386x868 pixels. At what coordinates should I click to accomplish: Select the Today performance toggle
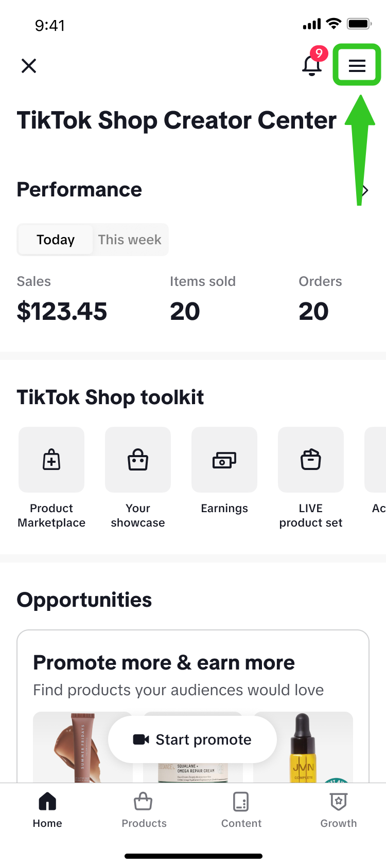pos(56,240)
